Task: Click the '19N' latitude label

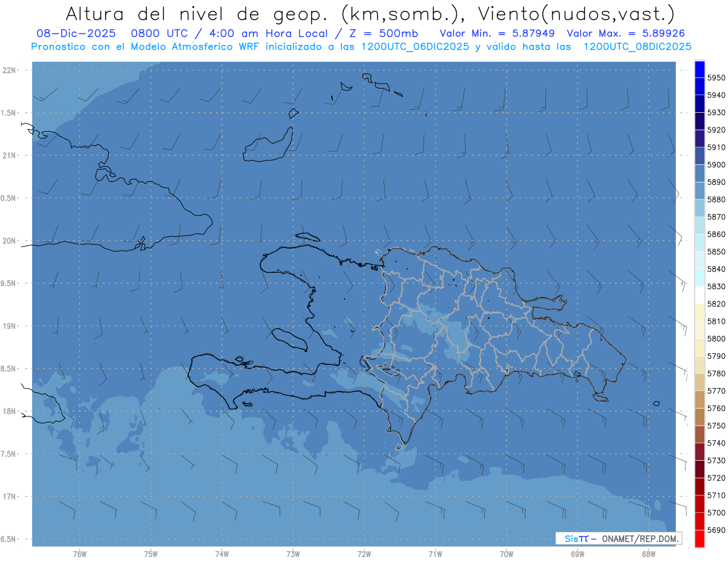Action: (9, 326)
